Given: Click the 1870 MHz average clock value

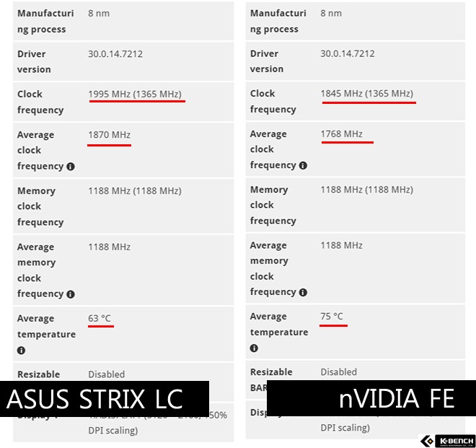Looking at the screenshot, I should [109, 135].
